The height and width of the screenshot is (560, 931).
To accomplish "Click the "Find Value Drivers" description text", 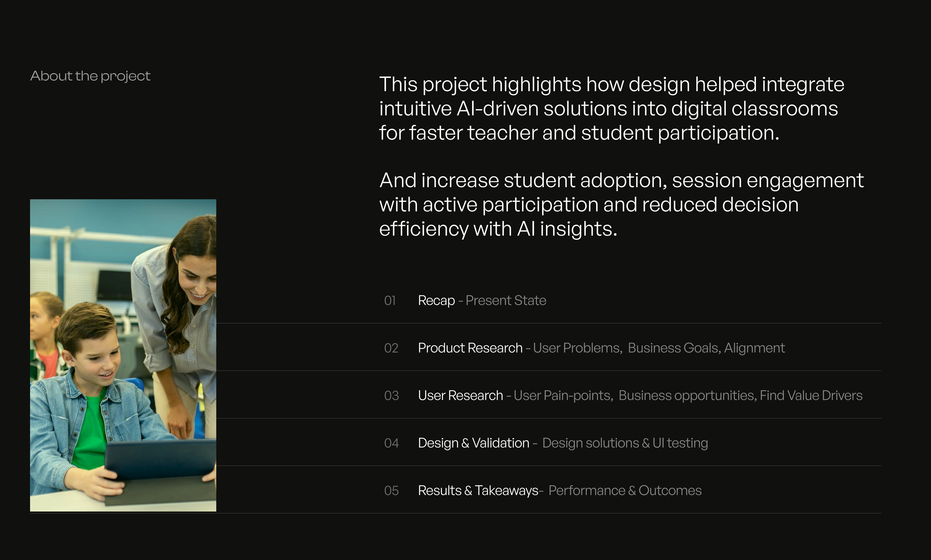I will tap(811, 396).
